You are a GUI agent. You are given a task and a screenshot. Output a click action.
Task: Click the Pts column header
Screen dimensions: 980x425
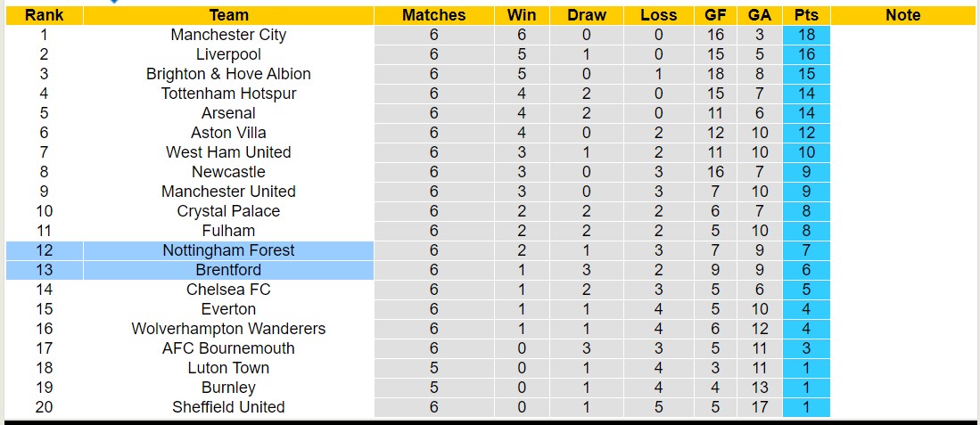806,15
